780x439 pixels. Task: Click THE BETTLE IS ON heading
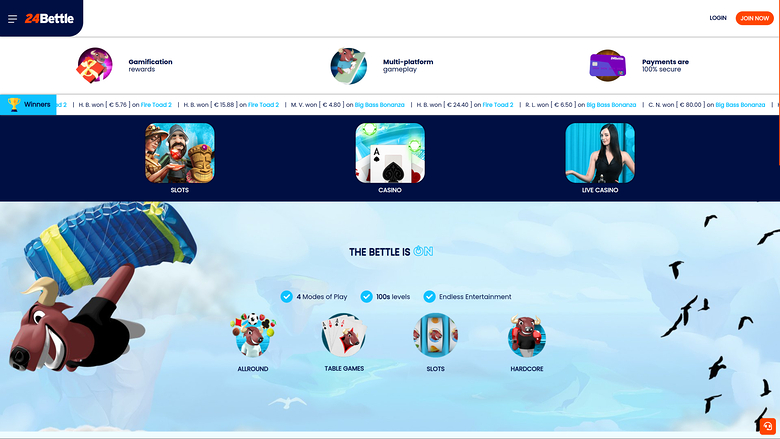tap(391, 252)
